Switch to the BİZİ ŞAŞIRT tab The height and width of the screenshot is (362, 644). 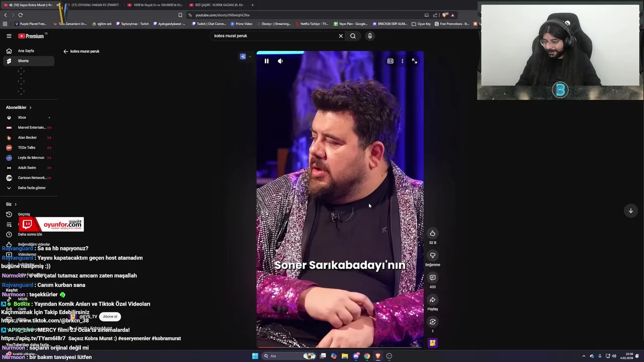pos(216,5)
